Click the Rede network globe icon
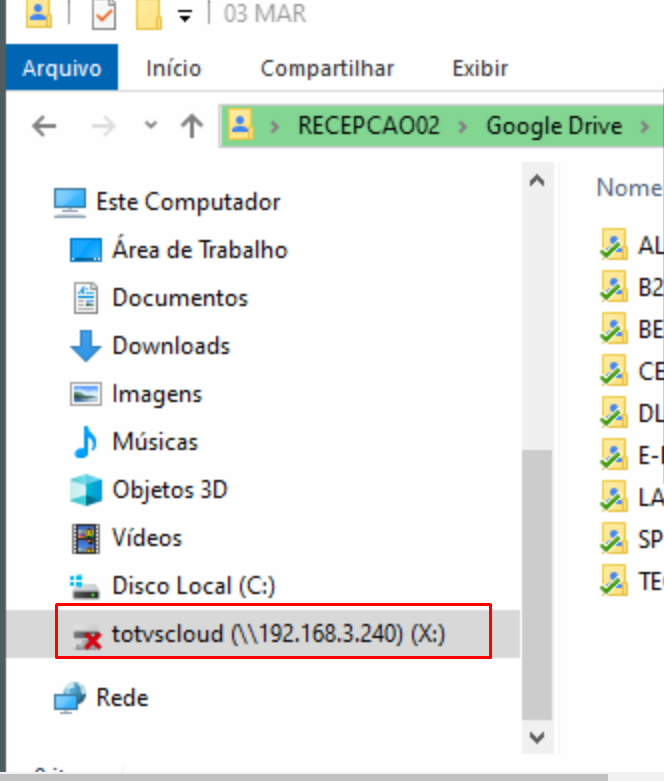Image resolution: width=664 pixels, height=781 pixels. coord(70,698)
